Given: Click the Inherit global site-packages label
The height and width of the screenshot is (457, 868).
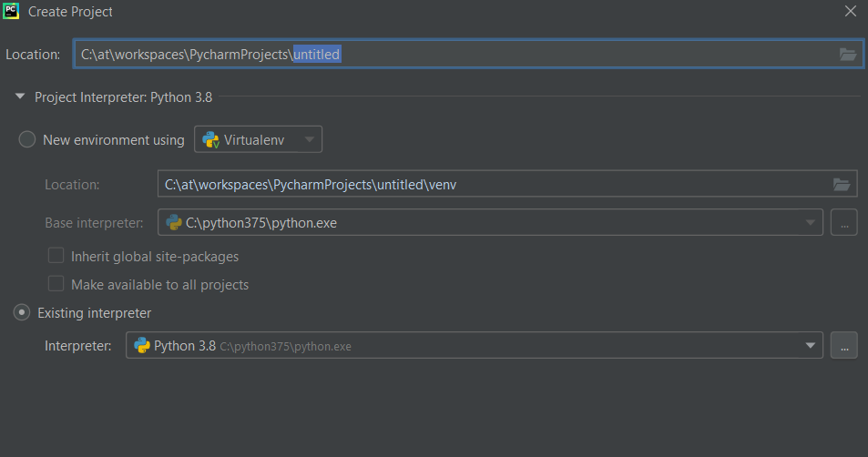Looking at the screenshot, I should tap(155, 257).
